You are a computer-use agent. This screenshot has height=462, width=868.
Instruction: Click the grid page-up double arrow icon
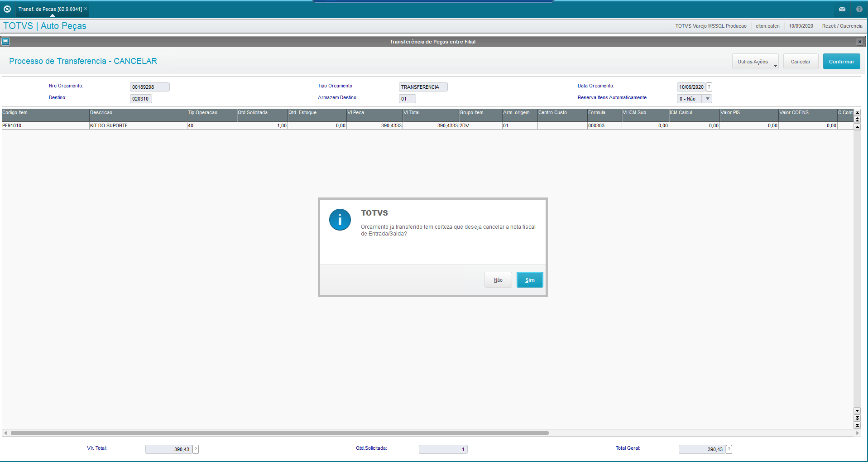[857, 120]
